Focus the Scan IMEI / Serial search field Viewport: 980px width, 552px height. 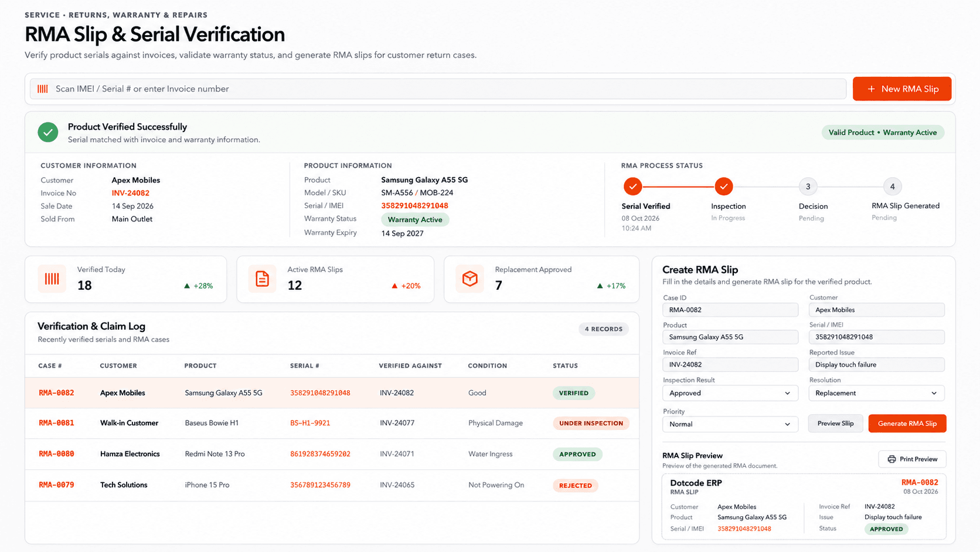(438, 89)
